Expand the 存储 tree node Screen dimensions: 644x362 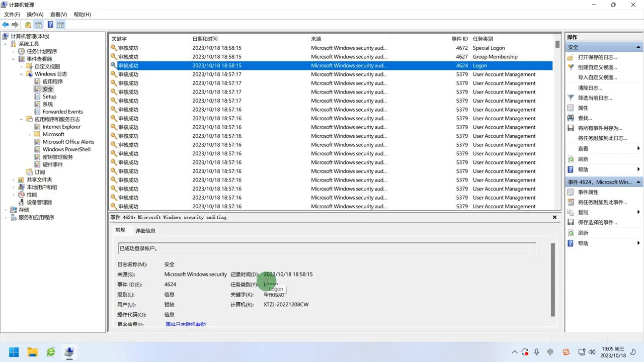(7, 210)
